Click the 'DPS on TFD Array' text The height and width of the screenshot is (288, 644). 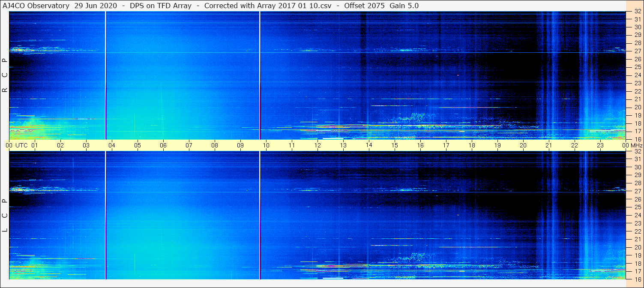click(160, 6)
